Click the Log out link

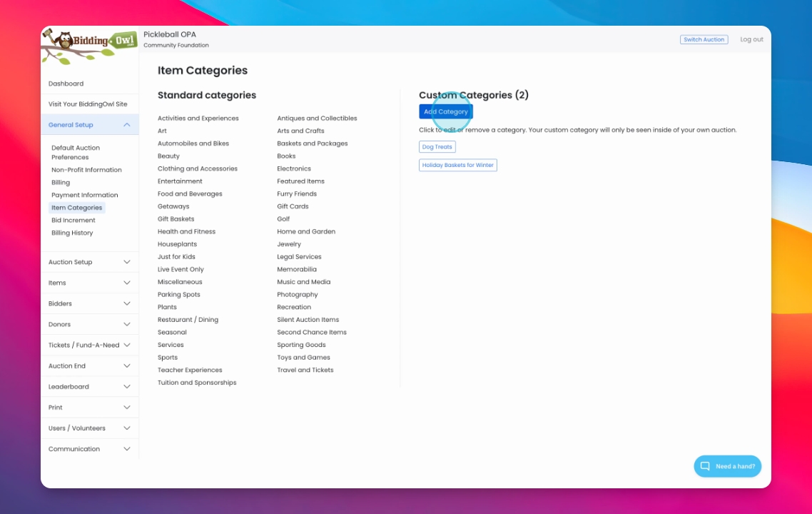(751, 39)
